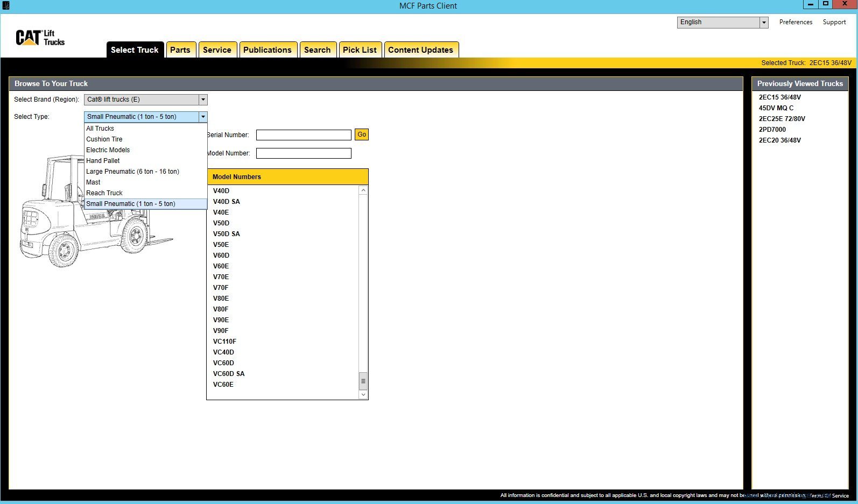Click the CAT Lift Trucks logo
The image size is (858, 504).
pyautogui.click(x=40, y=38)
